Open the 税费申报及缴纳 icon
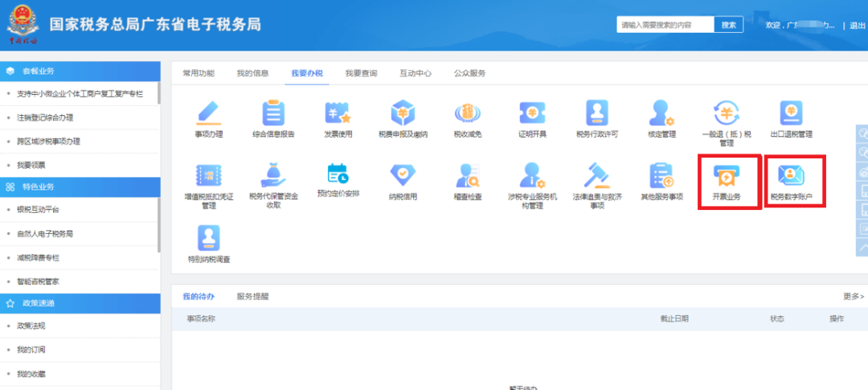The height and width of the screenshot is (390, 868). 403,113
